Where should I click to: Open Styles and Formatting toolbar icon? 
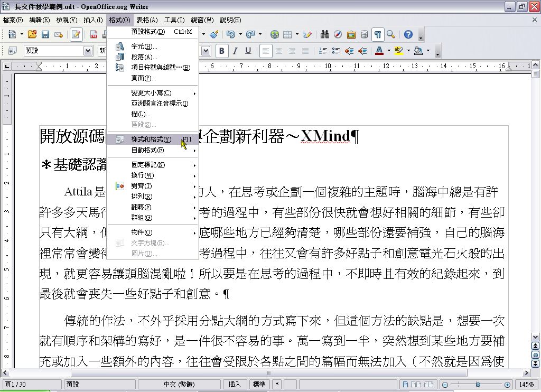13,51
